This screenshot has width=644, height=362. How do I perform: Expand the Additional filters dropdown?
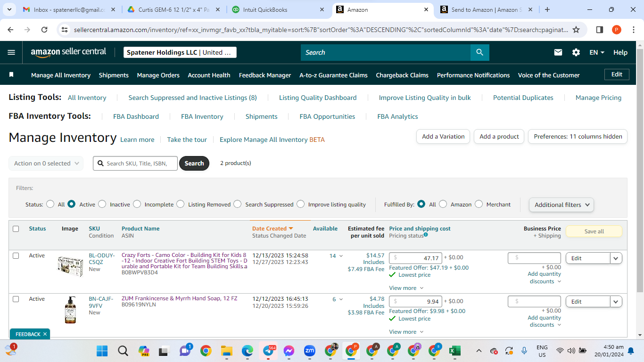click(561, 205)
